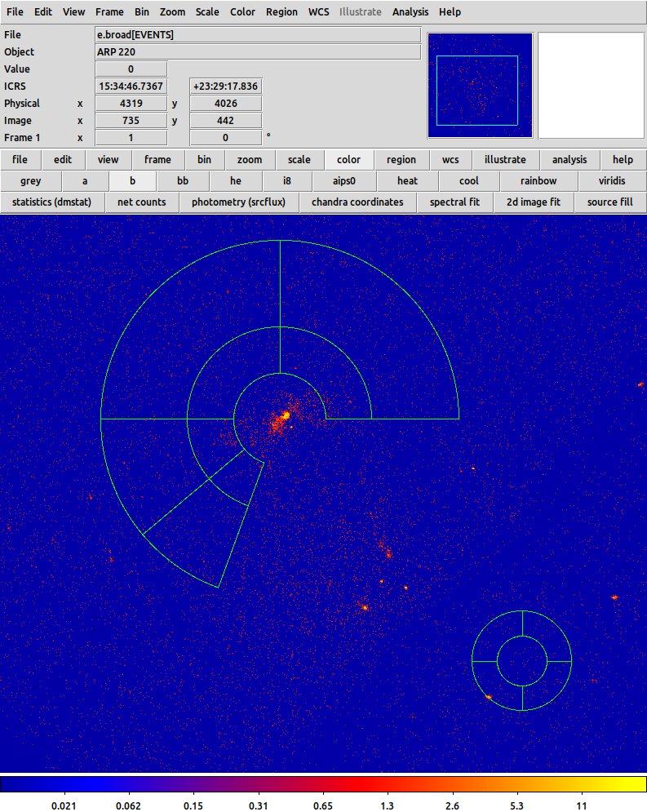Image resolution: width=647 pixels, height=812 pixels.
Task: Open the Edit menu
Action: (43, 11)
